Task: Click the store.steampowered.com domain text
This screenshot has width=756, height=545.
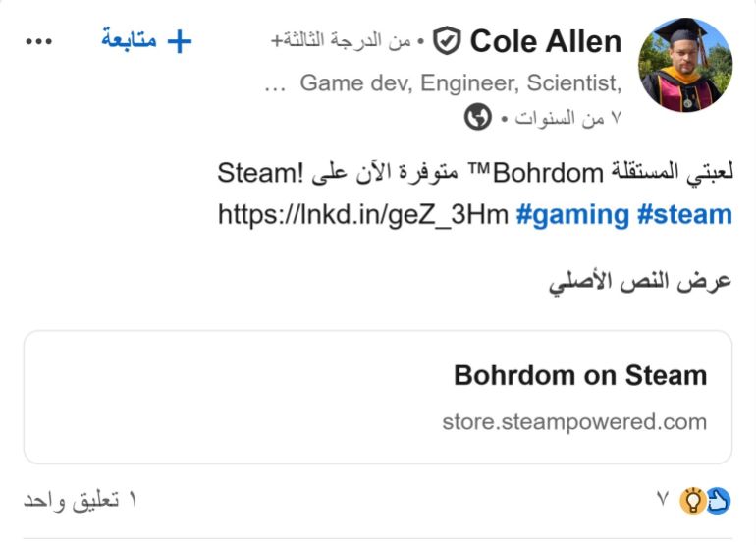Action: (x=574, y=422)
